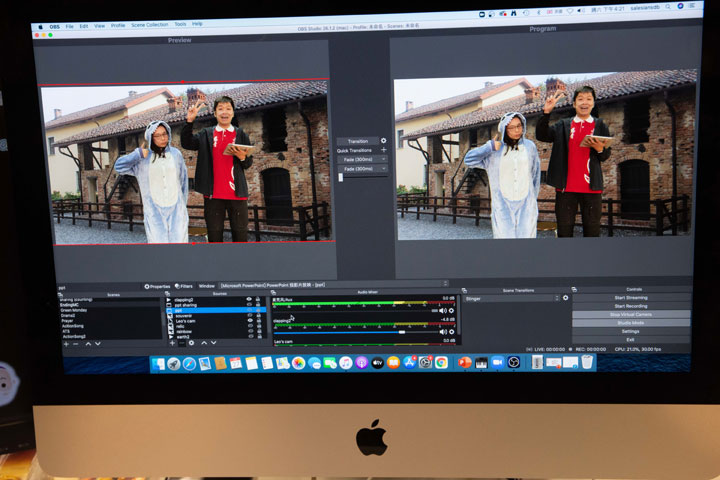The image size is (720, 480).
Task: Add a quick transition with plus icon
Action: point(383,150)
